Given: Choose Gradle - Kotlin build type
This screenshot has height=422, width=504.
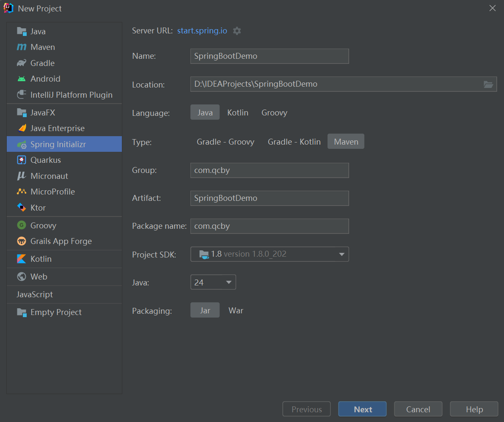Looking at the screenshot, I should point(294,142).
